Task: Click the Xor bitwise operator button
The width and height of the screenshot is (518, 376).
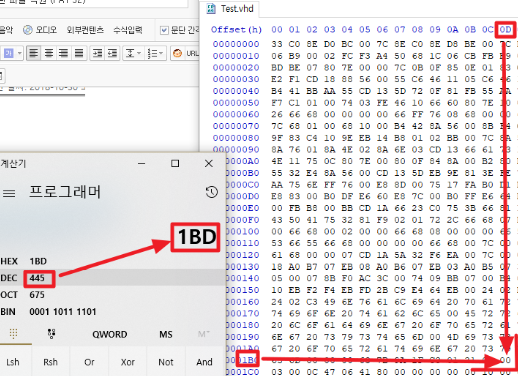Action: tap(127, 362)
